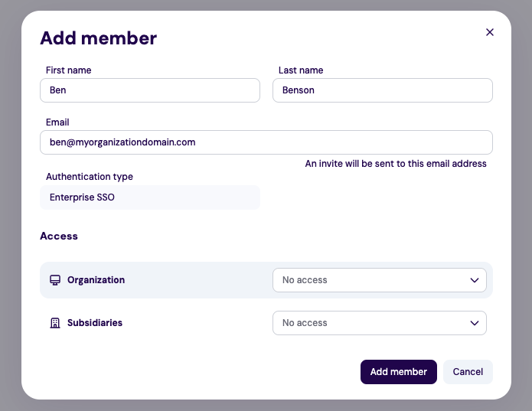Close the Add member dialog
Image resolution: width=532 pixels, height=411 pixels.
(x=490, y=32)
